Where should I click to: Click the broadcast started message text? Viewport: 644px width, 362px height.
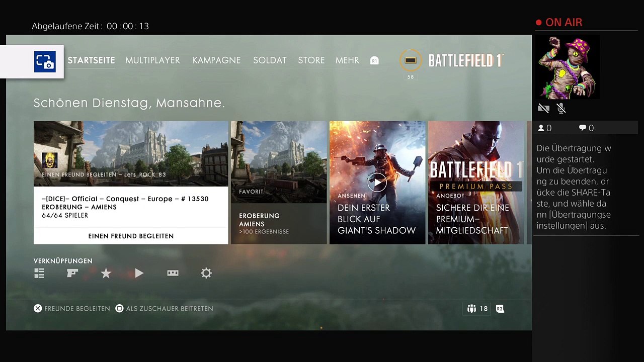click(575, 187)
